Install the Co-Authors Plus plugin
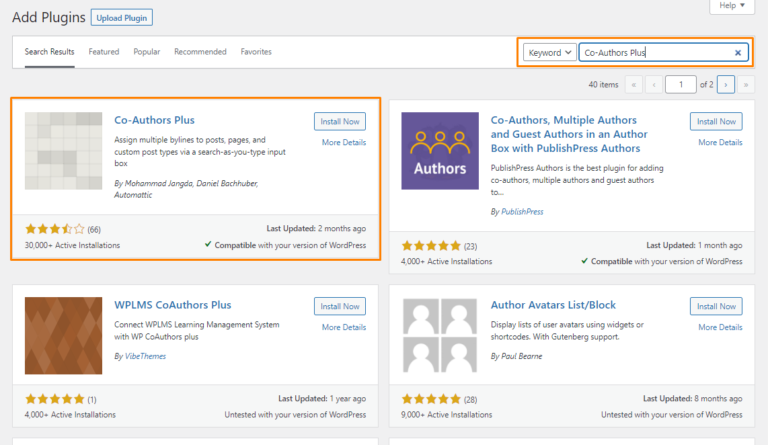 coord(340,121)
